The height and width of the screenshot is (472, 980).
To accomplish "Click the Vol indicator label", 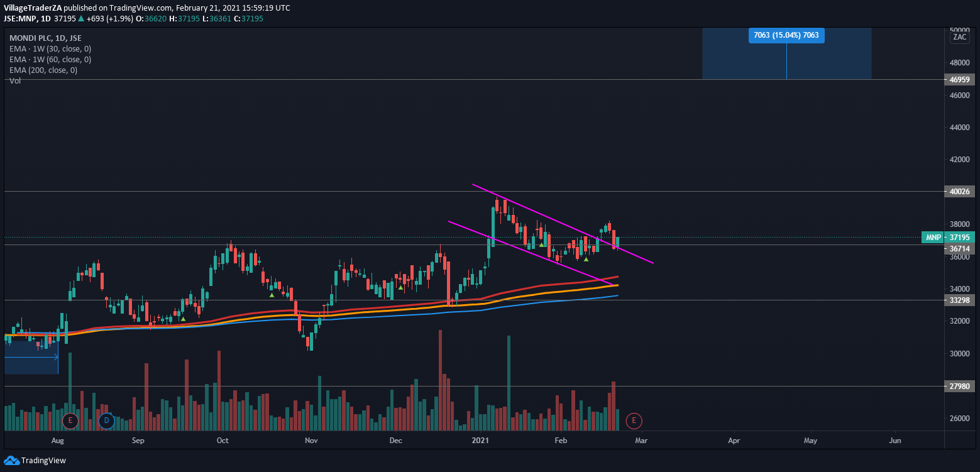I will (x=15, y=80).
